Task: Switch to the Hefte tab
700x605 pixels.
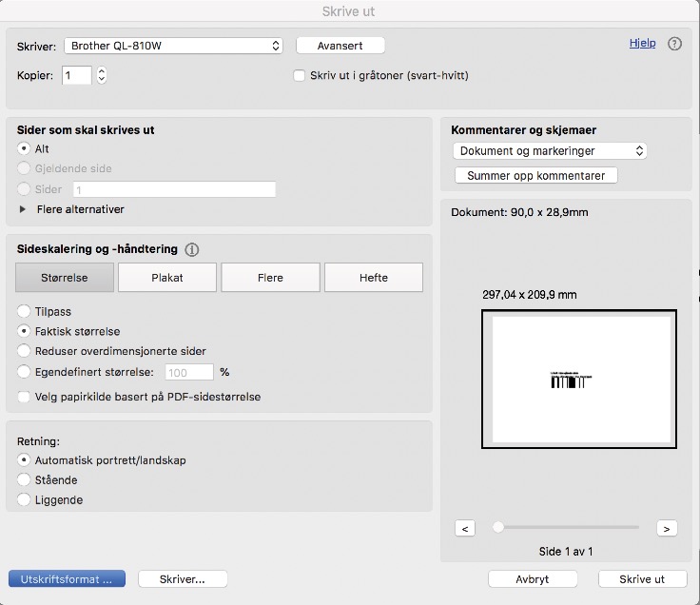Action: coord(374,278)
